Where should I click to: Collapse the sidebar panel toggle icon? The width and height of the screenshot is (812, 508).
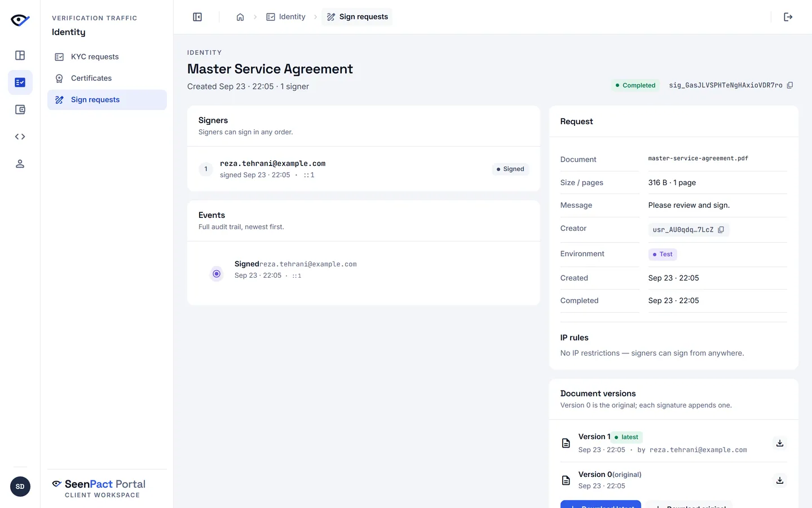[197, 17]
